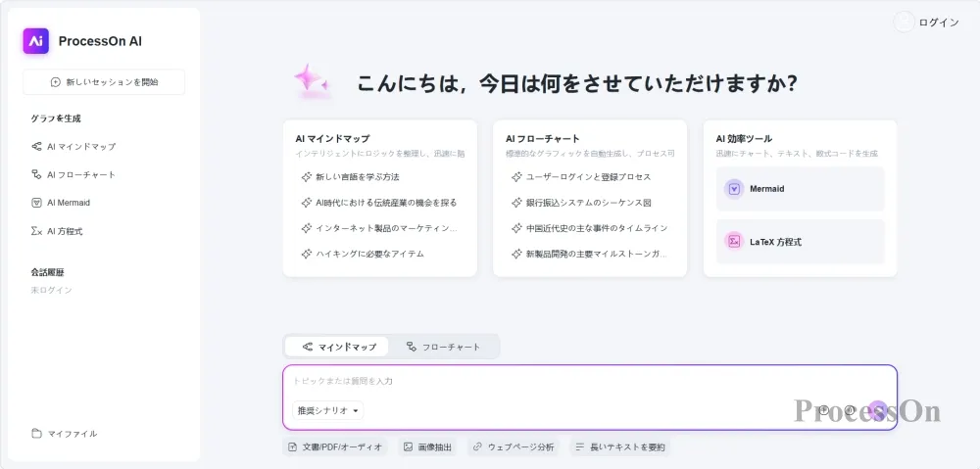Select the 画像抽出 option

[x=427, y=446]
